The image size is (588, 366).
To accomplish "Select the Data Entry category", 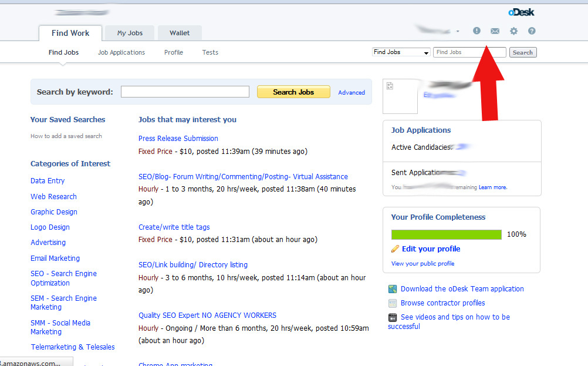I will (47, 180).
